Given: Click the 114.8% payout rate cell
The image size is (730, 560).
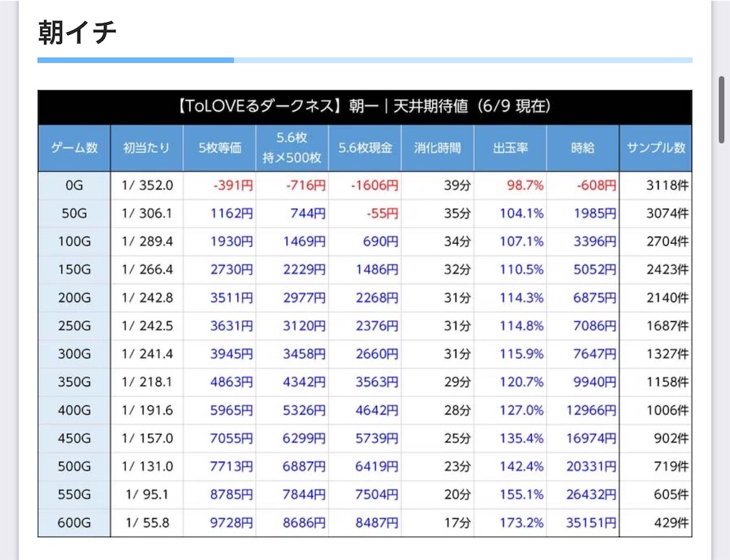Looking at the screenshot, I should pos(510,326).
